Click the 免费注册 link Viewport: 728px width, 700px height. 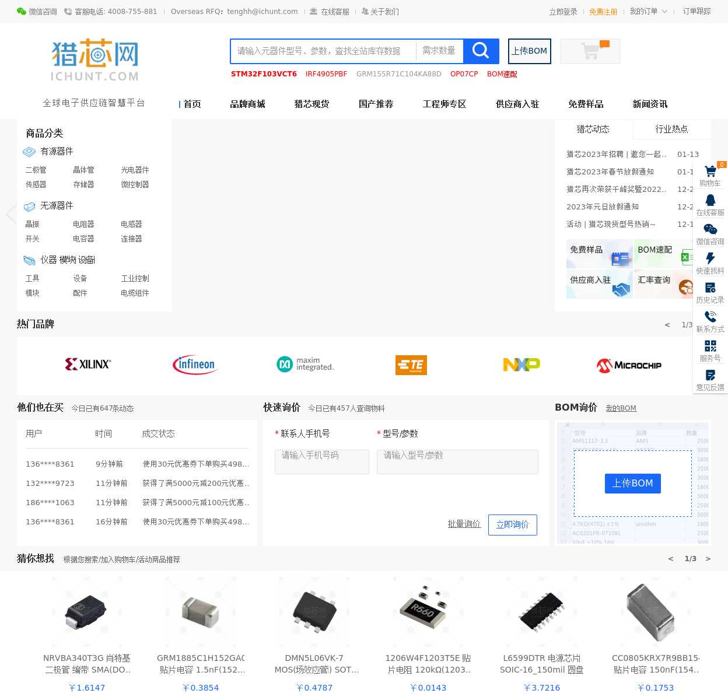(603, 12)
